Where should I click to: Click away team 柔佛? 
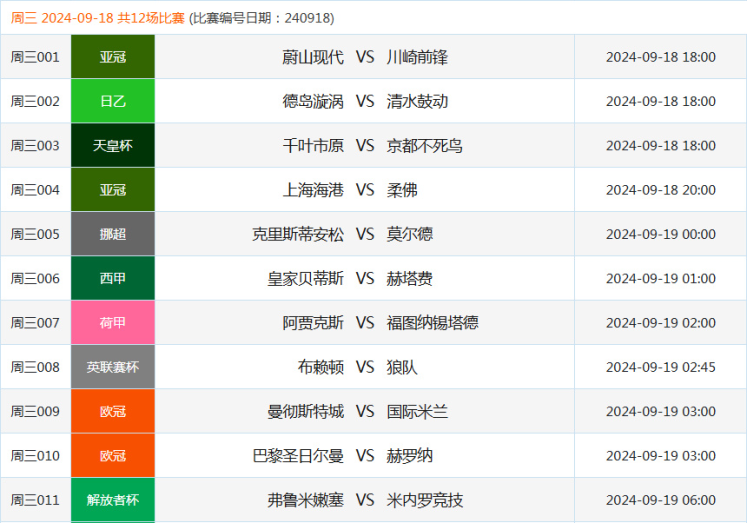(x=402, y=190)
